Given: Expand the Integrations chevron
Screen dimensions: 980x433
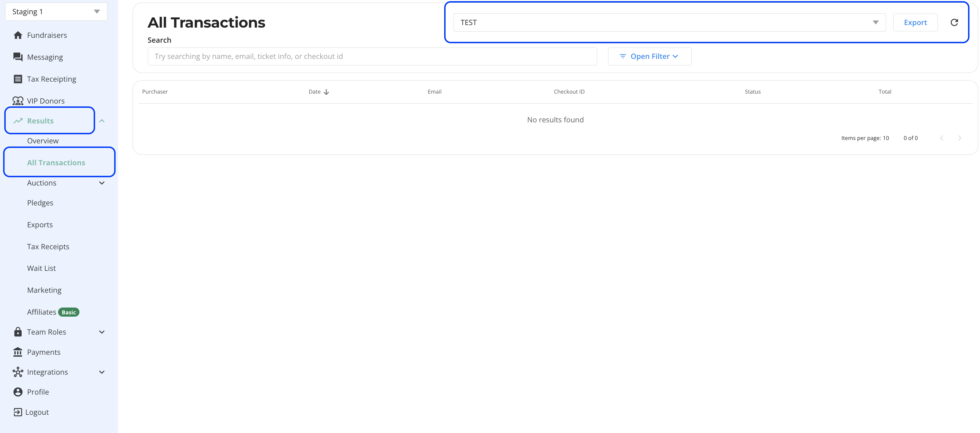Looking at the screenshot, I should [x=102, y=372].
